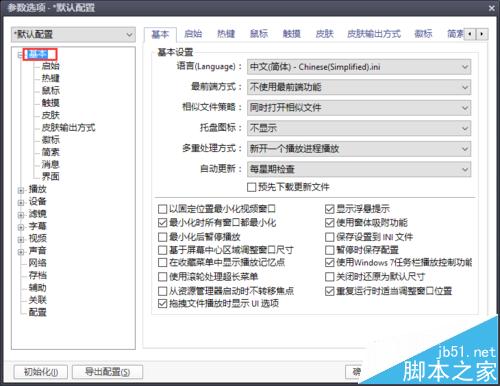Open the 最前端方式 dropdown
Image resolution: width=500 pixels, height=386 pixels.
point(359,87)
